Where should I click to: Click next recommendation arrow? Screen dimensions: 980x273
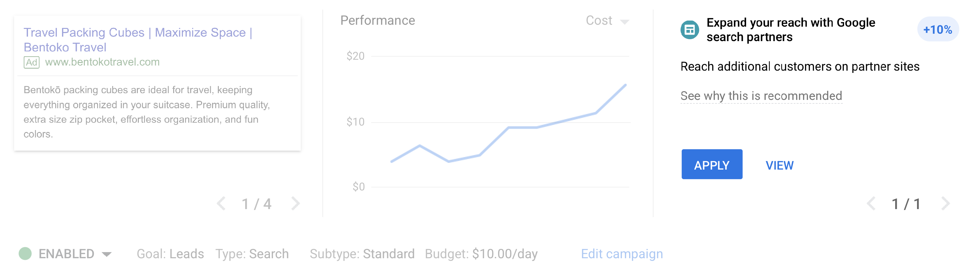point(945,203)
